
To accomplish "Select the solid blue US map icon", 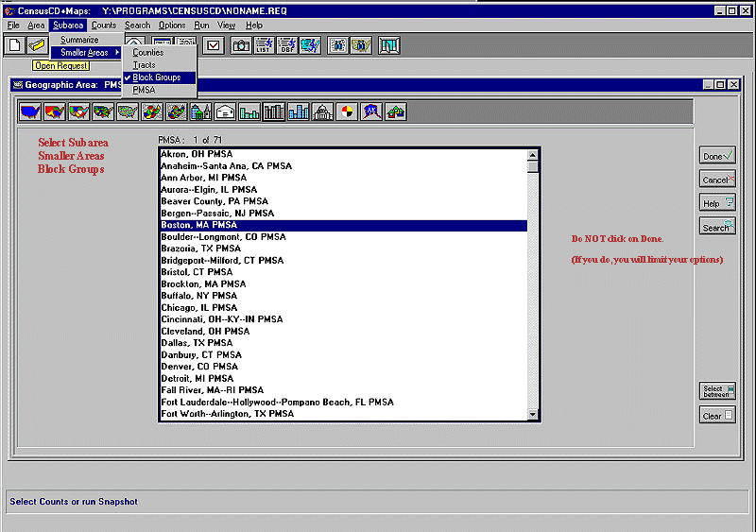I will click(x=30, y=112).
